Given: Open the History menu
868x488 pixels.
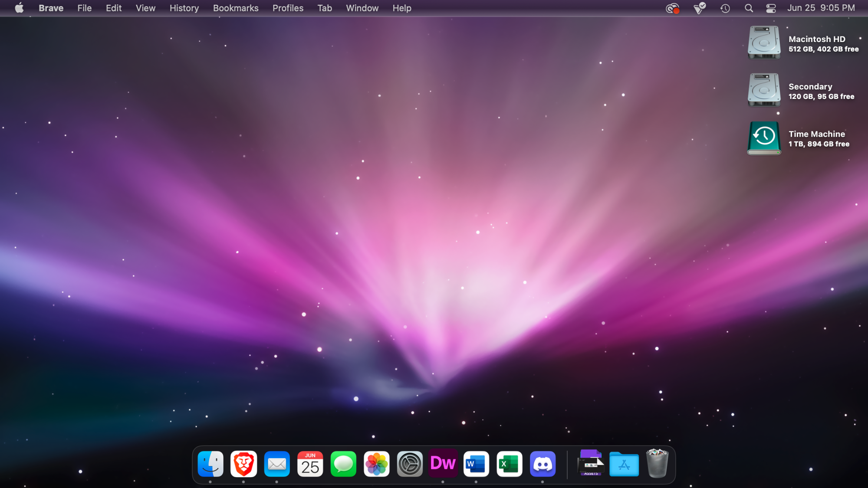Looking at the screenshot, I should (184, 8).
